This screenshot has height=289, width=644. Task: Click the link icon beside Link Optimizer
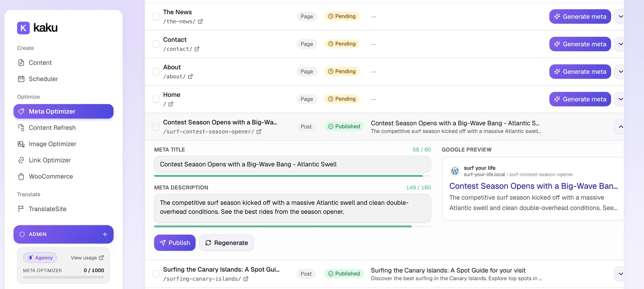pos(21,160)
